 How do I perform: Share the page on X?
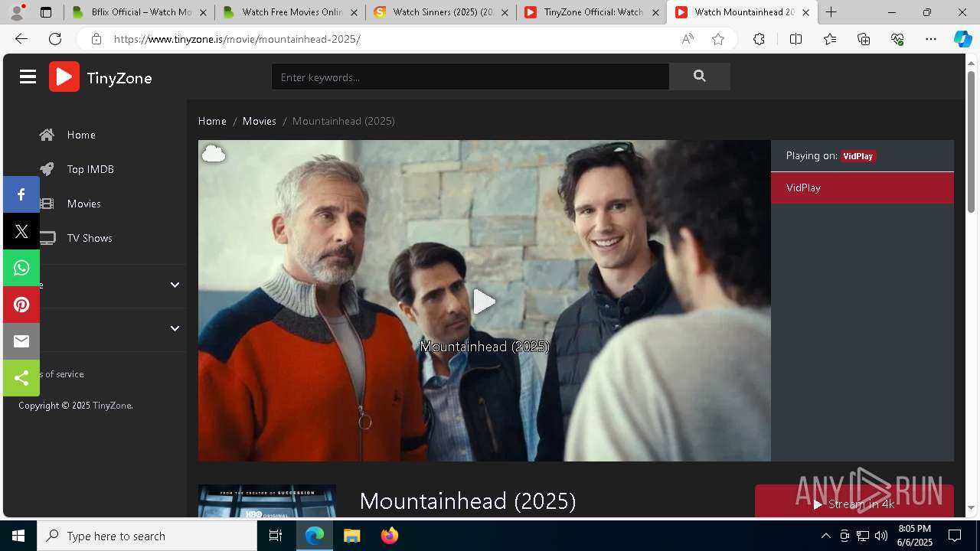click(x=21, y=231)
